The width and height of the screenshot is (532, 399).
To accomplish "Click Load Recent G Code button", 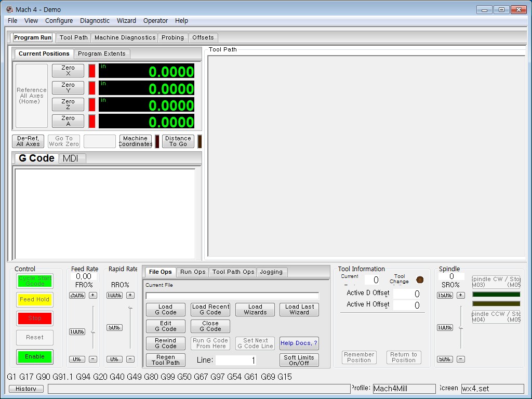I will click(210, 310).
